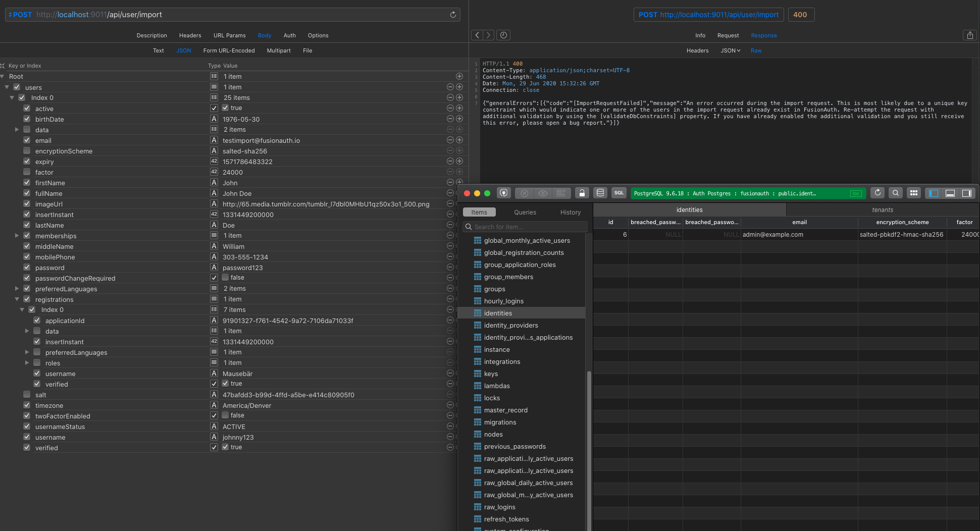Collapse the registrations node
Screen dimensions: 980x531
(x=17, y=299)
